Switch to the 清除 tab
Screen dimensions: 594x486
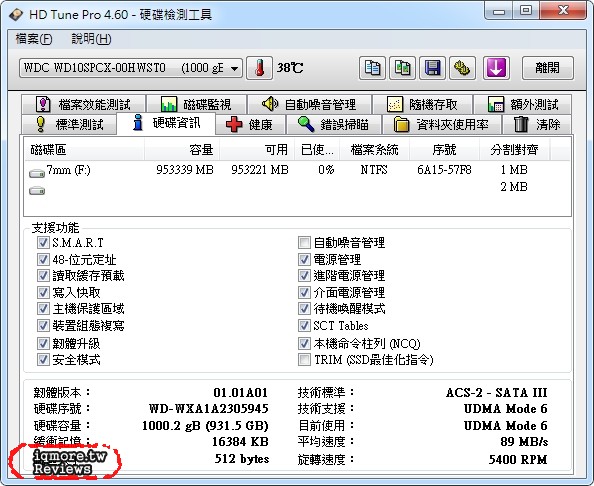click(x=537, y=124)
